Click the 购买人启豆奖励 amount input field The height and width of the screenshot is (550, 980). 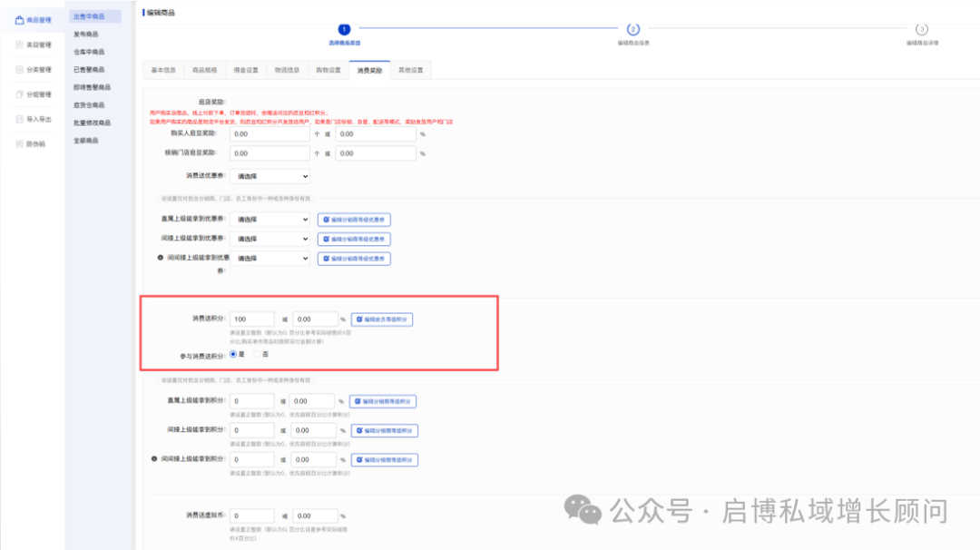[269, 133]
